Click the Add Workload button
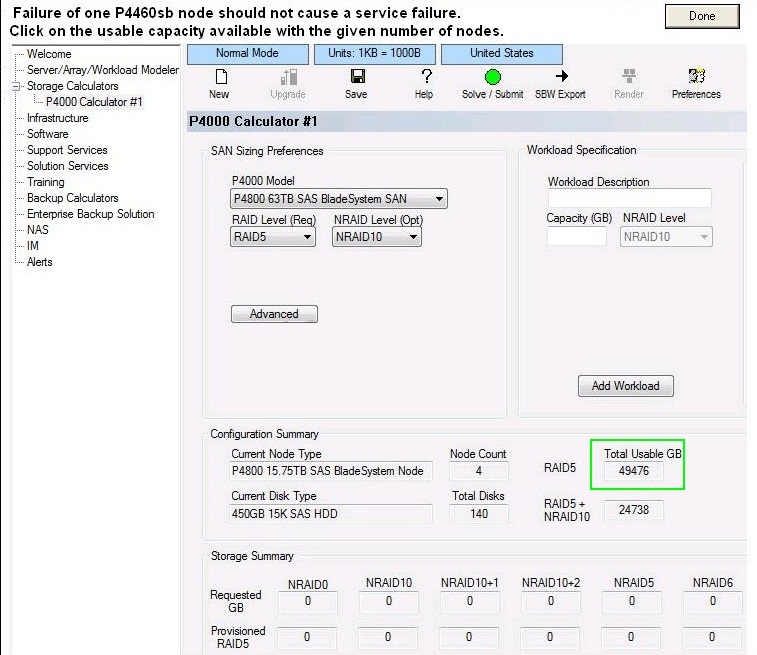The height and width of the screenshot is (655, 757). (x=626, y=386)
